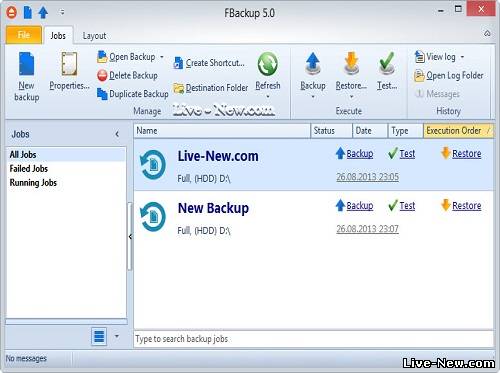Select All Jobs filter

(x=66, y=155)
